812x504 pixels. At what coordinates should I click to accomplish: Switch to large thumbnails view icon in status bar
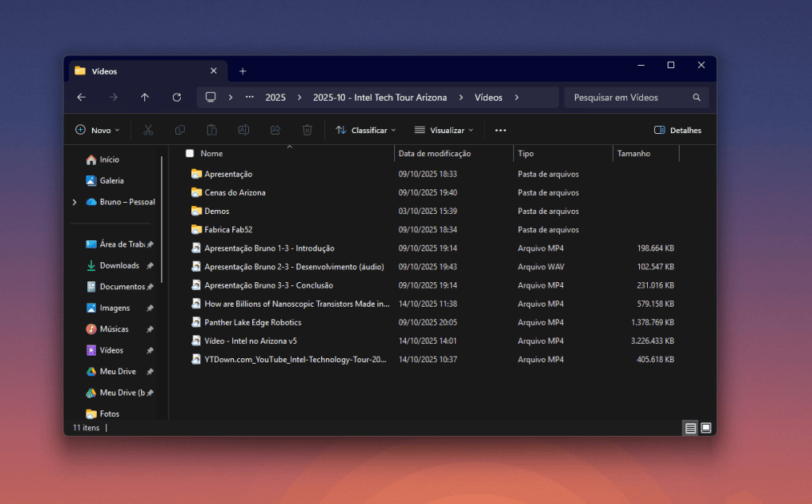[x=706, y=428]
